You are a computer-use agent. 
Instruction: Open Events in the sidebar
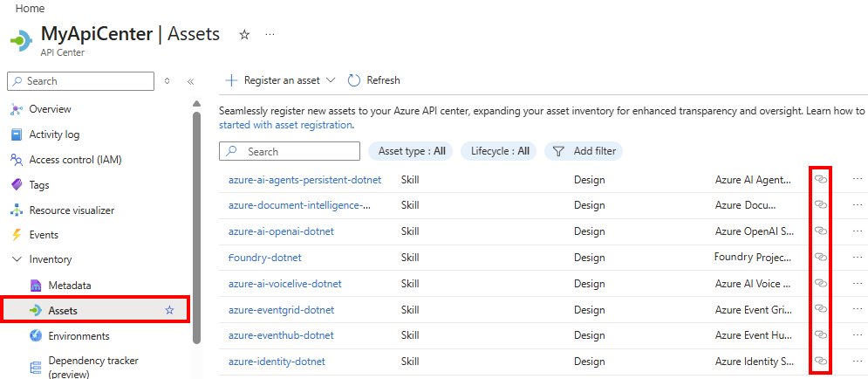pos(44,235)
